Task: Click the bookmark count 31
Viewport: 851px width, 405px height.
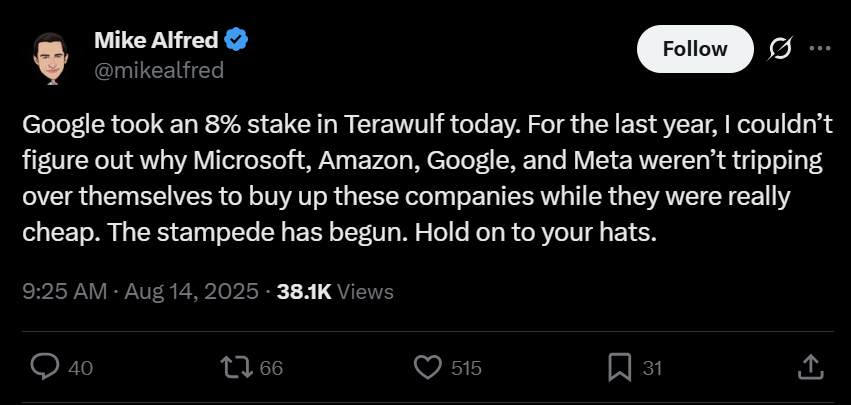Action: pyautogui.click(x=652, y=368)
